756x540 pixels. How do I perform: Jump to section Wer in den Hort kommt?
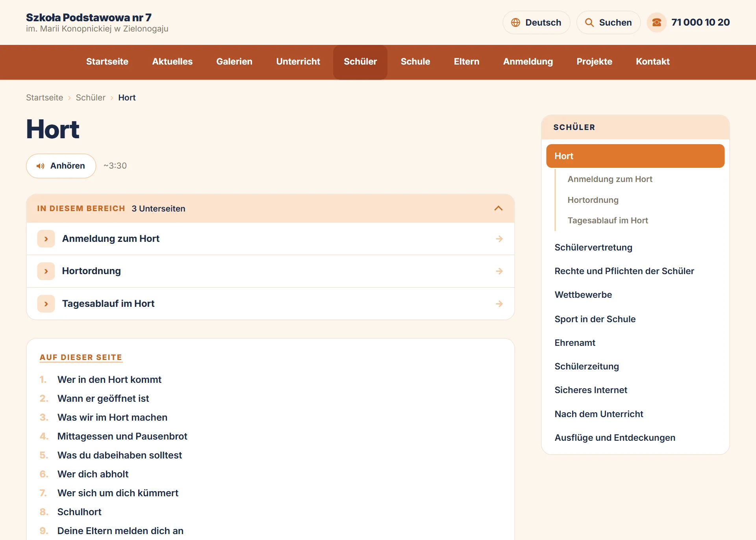109,380
